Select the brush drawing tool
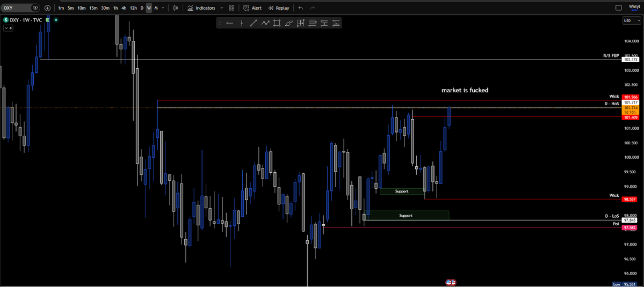This screenshot has width=644, height=287. point(289,23)
